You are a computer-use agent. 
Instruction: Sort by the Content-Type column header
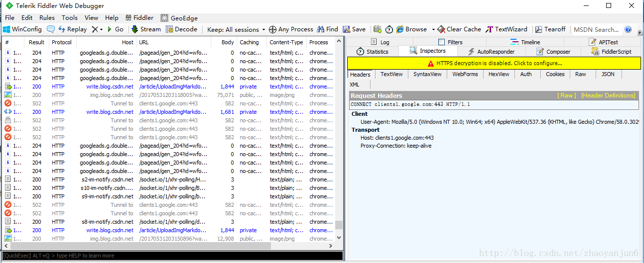point(286,42)
